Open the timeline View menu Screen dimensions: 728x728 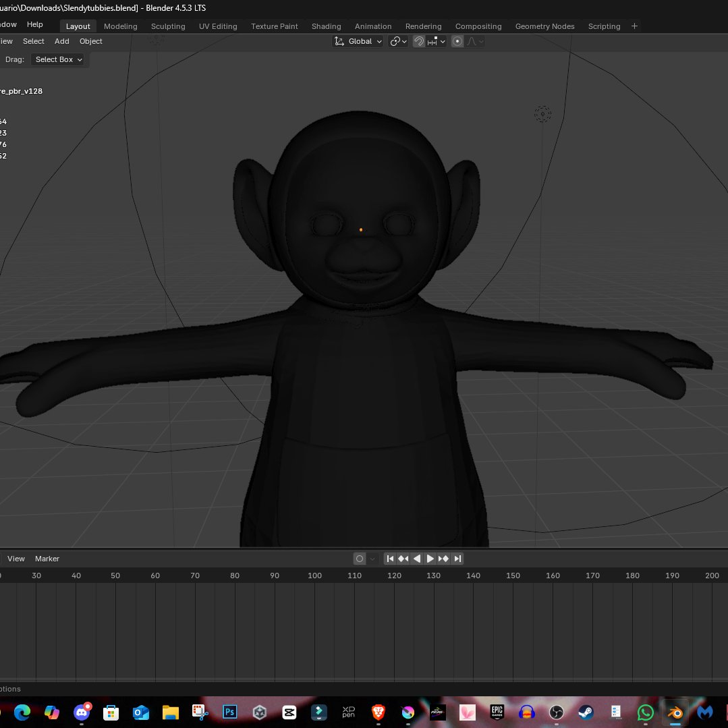[x=16, y=559]
